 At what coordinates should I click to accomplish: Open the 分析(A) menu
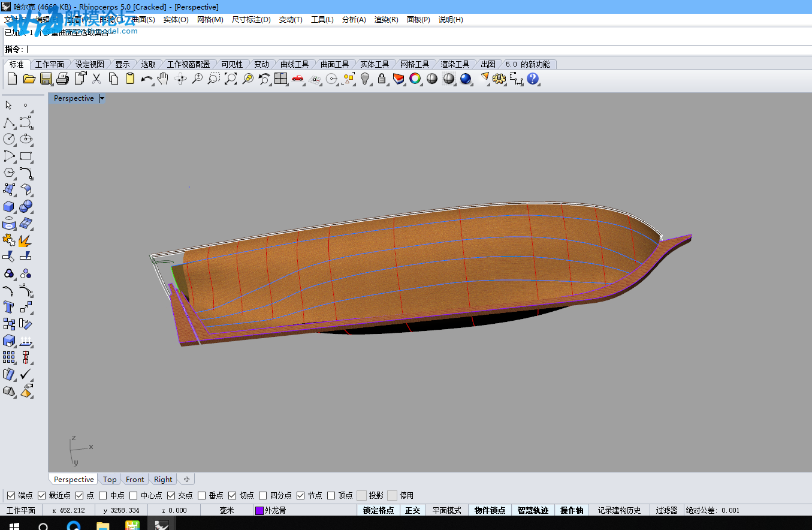point(354,20)
